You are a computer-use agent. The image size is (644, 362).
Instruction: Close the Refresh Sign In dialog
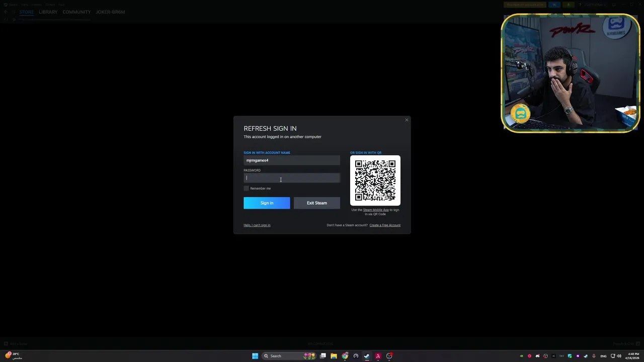407,120
